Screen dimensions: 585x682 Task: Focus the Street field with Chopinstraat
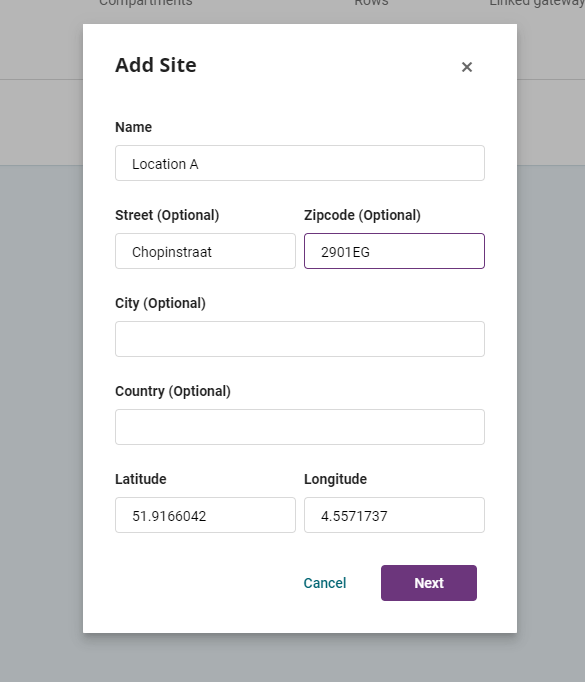coord(205,251)
